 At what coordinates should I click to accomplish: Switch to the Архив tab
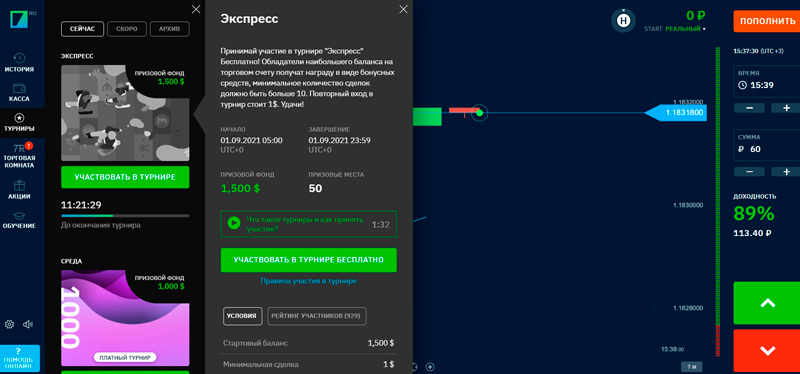tap(169, 29)
